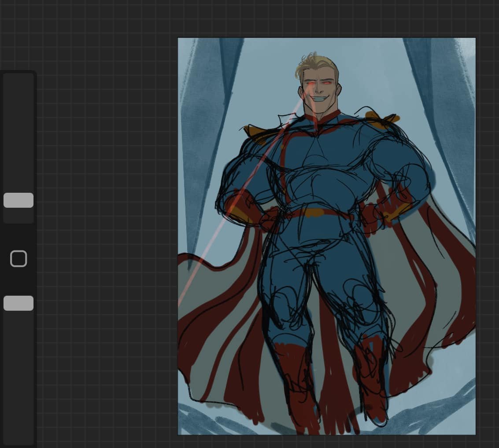Tap the square Modify button in the sidebar
Viewport: 499px width, 448px height.
[x=18, y=258]
